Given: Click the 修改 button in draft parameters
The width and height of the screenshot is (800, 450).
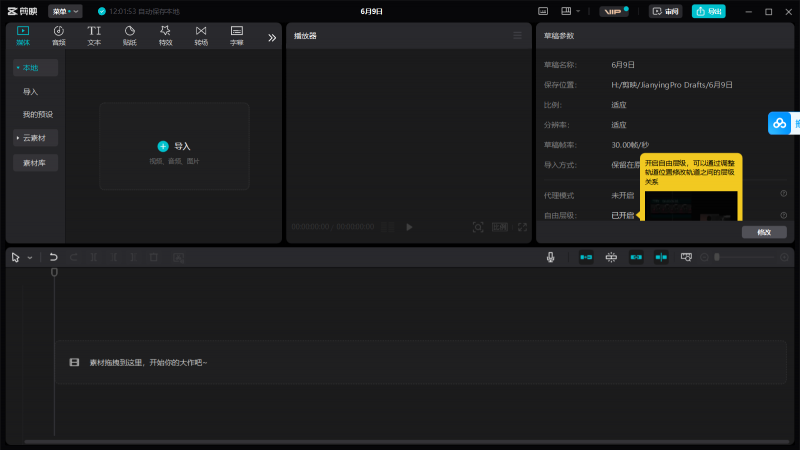Looking at the screenshot, I should pos(764,232).
